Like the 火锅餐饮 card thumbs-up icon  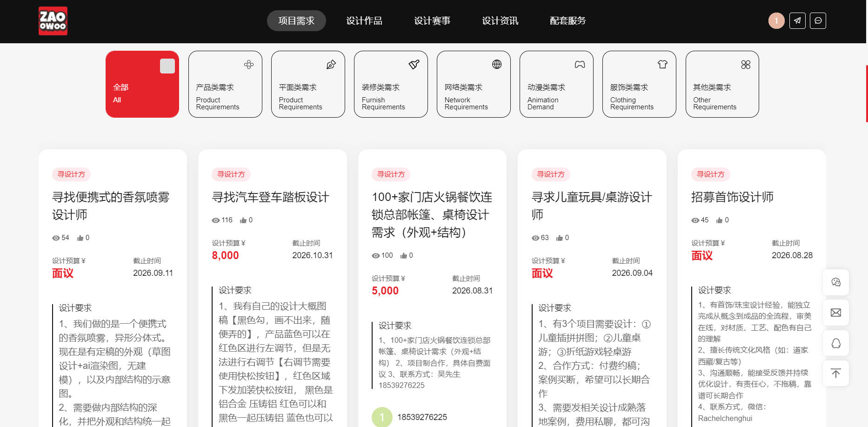pyautogui.click(x=404, y=255)
